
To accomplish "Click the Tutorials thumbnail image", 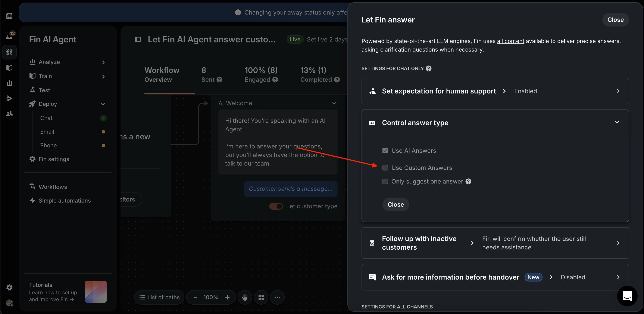I will pos(96,292).
